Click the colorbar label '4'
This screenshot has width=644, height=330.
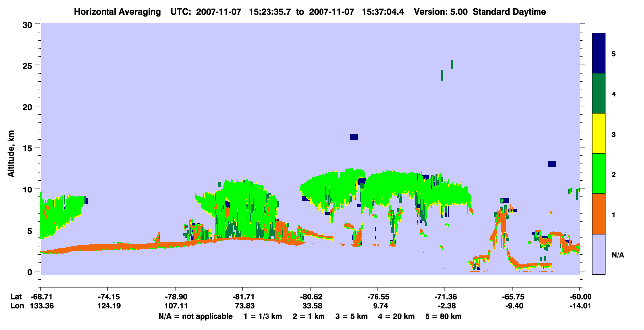614,94
